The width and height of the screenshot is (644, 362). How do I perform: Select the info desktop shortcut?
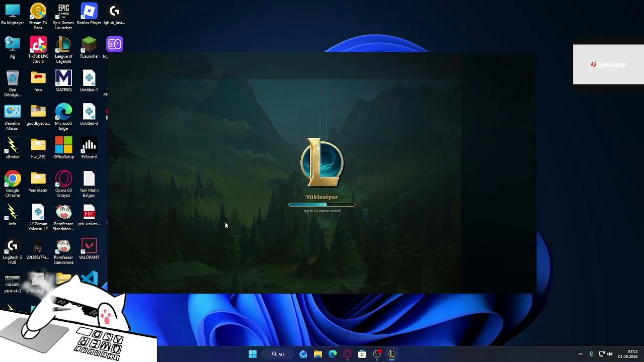pos(13,215)
